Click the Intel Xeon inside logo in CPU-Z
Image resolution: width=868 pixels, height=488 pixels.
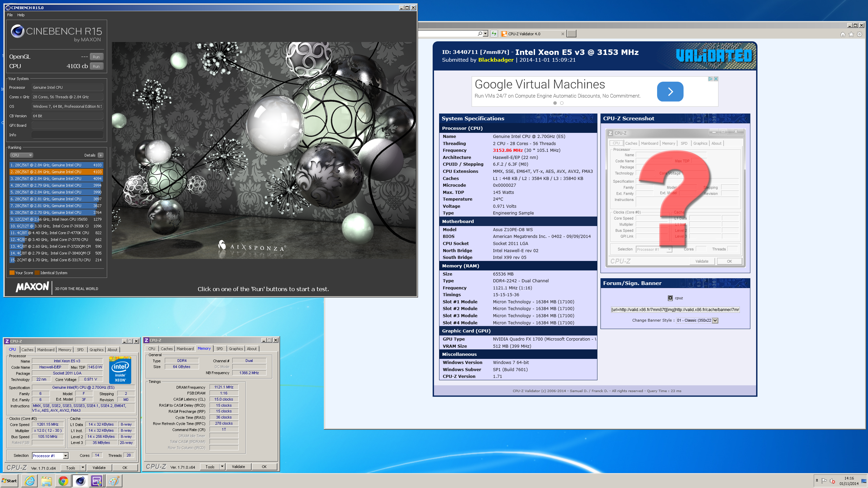point(120,371)
